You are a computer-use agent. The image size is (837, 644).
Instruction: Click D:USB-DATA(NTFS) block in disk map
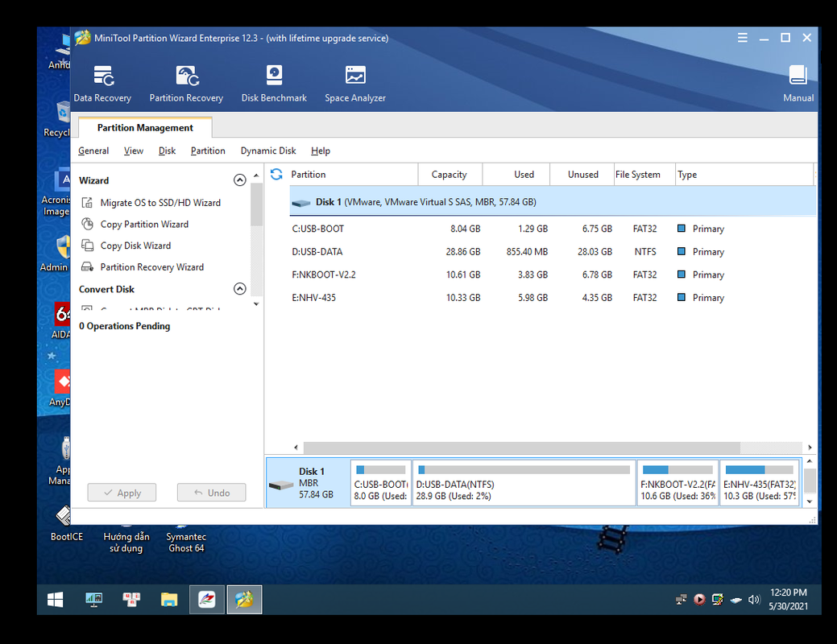(524, 483)
